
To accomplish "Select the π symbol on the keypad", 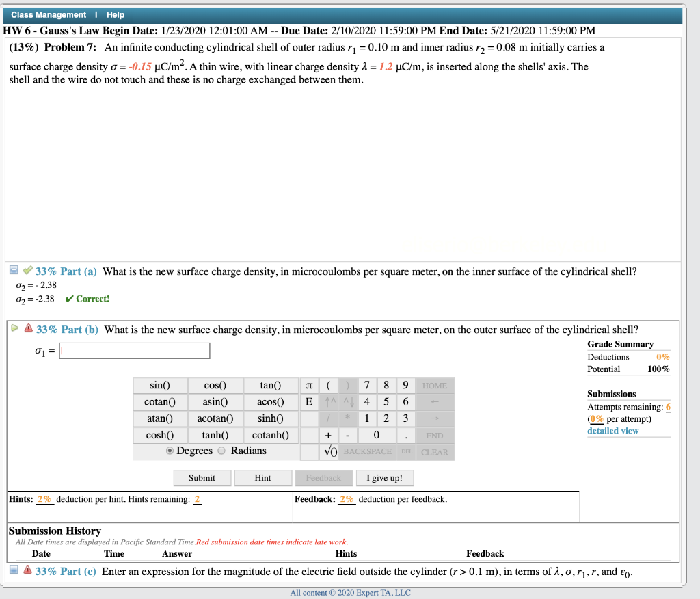I will coord(310,385).
